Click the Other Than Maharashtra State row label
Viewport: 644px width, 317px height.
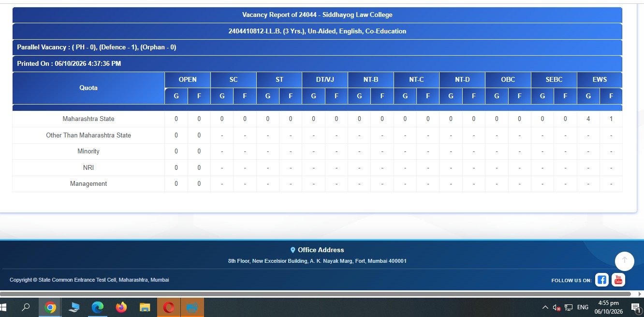click(x=88, y=136)
